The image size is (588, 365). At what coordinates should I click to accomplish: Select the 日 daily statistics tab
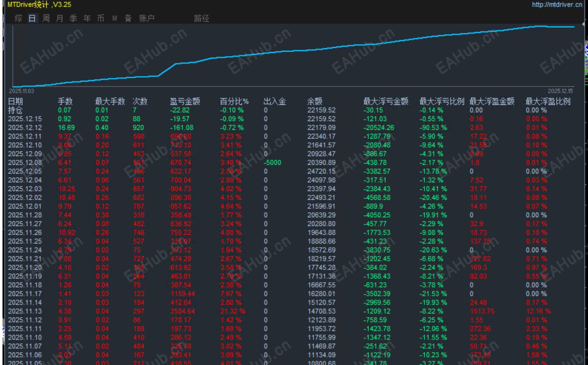click(32, 18)
